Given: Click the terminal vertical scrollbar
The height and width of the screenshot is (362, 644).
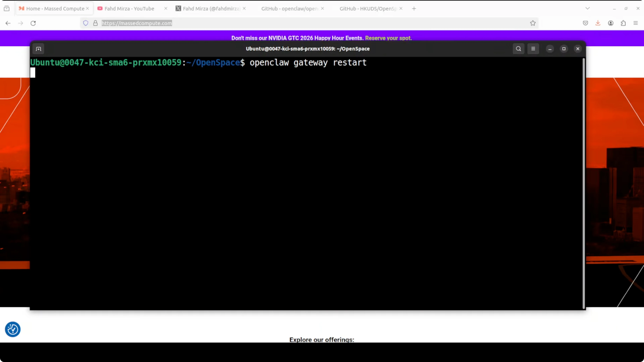Looking at the screenshot, I should (583, 184).
